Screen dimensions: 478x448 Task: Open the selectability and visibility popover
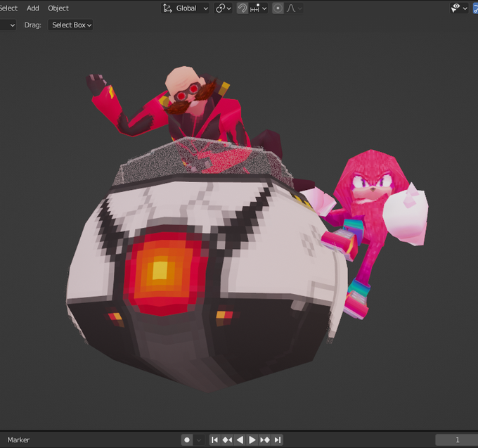pyautogui.click(x=459, y=8)
